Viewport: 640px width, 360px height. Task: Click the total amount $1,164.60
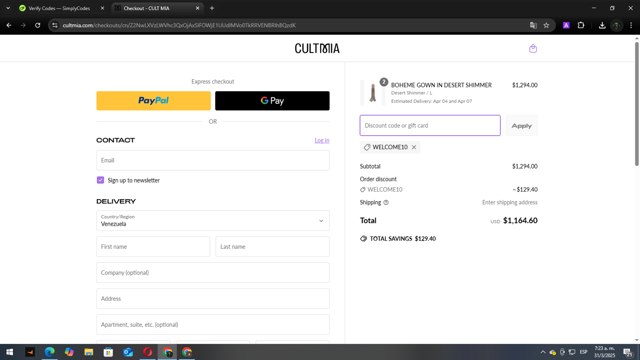click(520, 220)
